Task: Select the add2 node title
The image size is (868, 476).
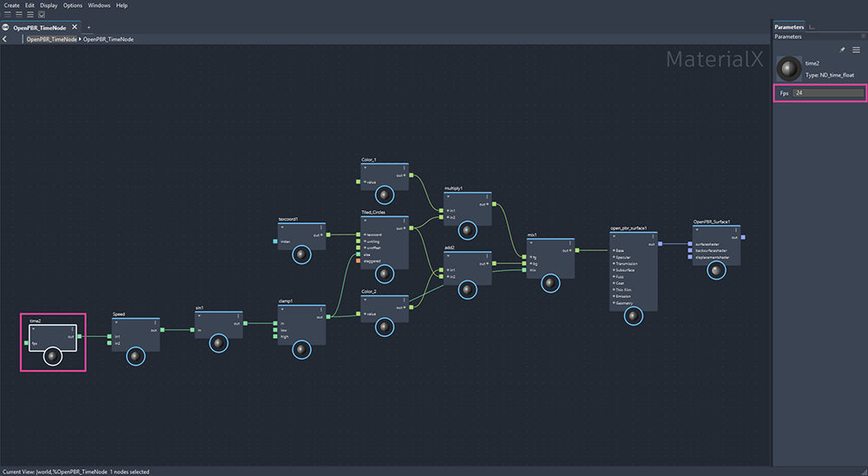Action: (x=450, y=248)
